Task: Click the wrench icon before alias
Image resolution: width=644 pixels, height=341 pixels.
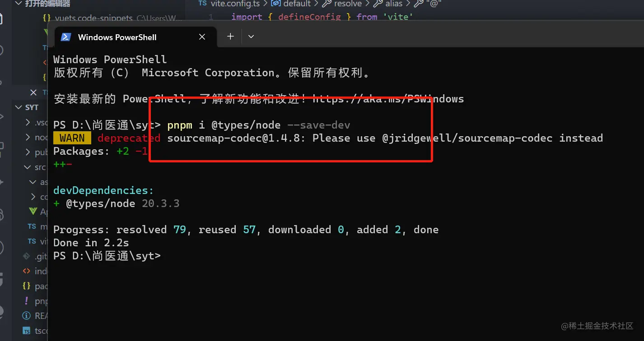Action: click(378, 4)
